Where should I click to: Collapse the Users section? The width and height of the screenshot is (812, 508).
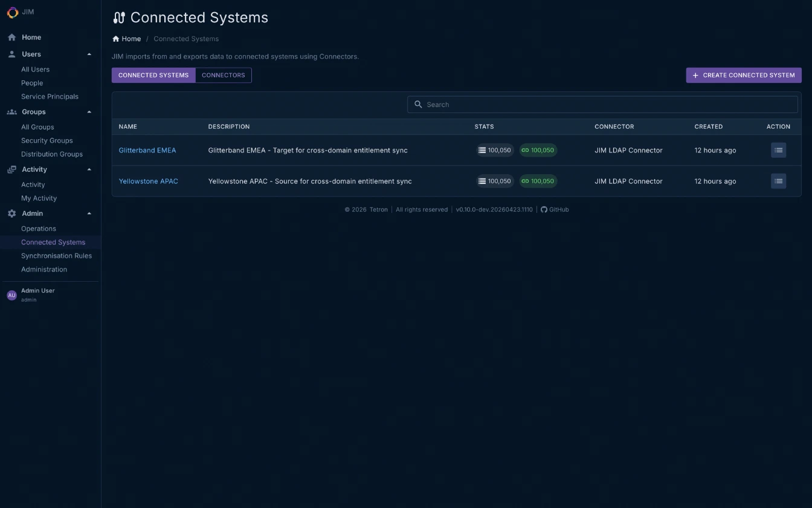(89, 54)
